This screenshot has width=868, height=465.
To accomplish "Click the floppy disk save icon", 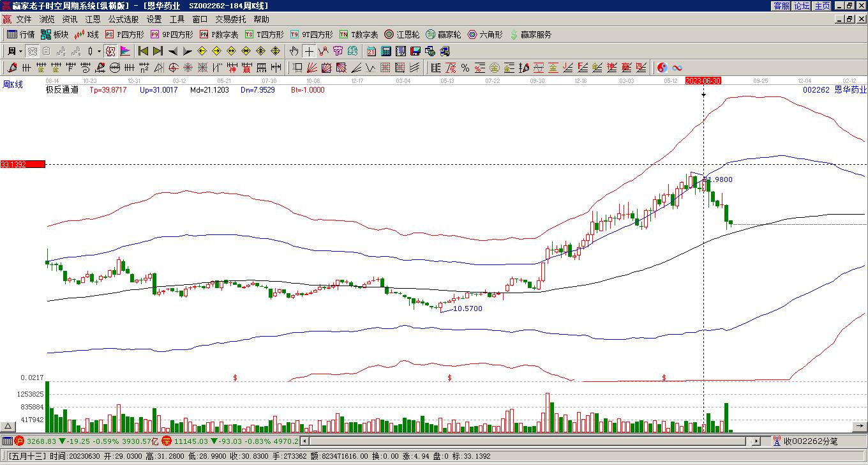I will pos(415,51).
